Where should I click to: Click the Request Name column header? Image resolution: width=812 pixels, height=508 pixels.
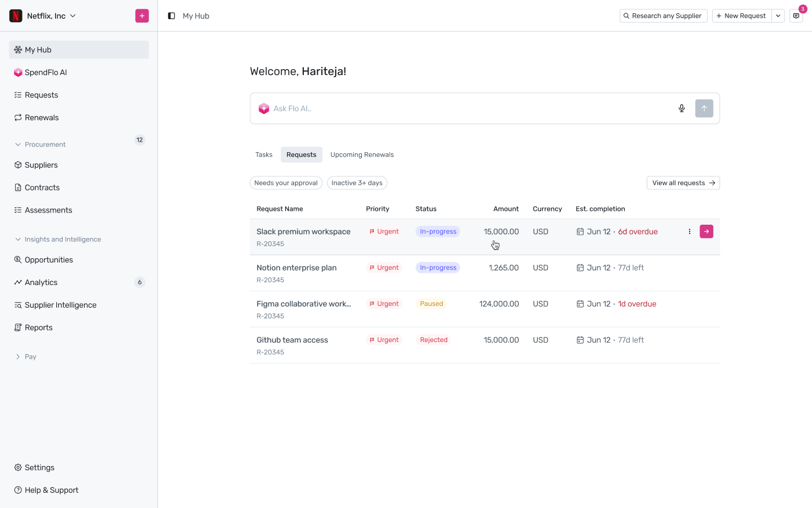[280, 209]
